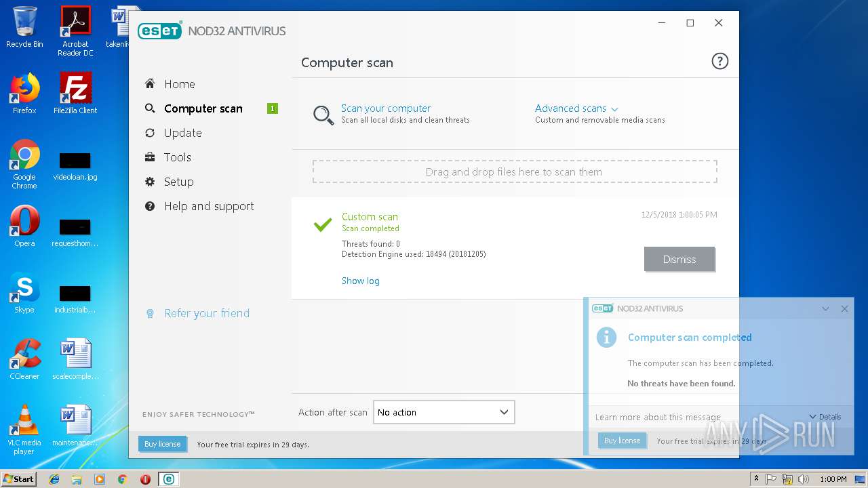Minimize the ESET NOD32 window

click(x=662, y=23)
